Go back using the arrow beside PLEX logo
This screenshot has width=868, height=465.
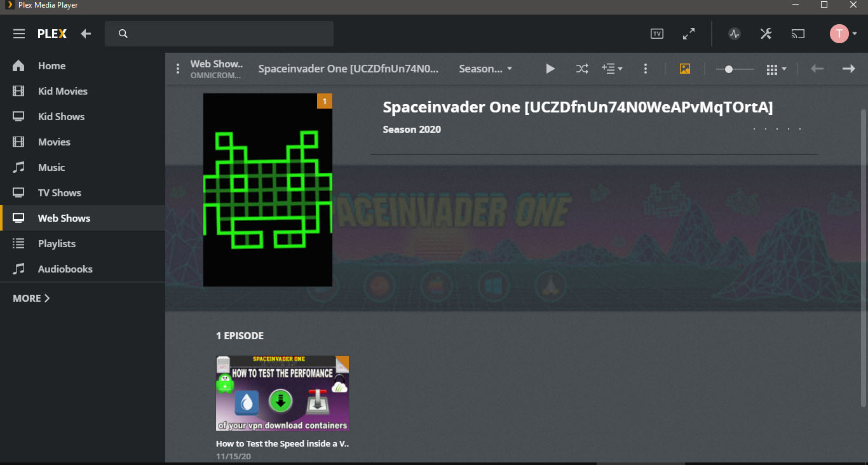(x=86, y=34)
